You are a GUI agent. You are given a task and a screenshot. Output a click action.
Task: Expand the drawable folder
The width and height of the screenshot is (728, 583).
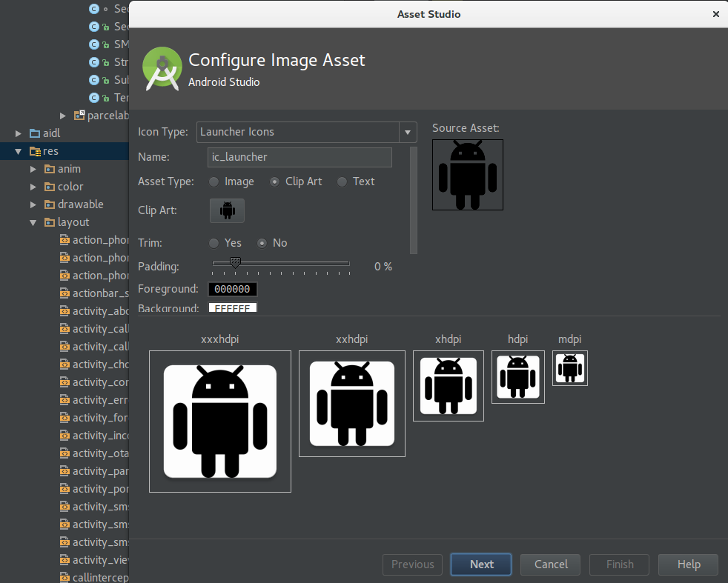click(33, 204)
